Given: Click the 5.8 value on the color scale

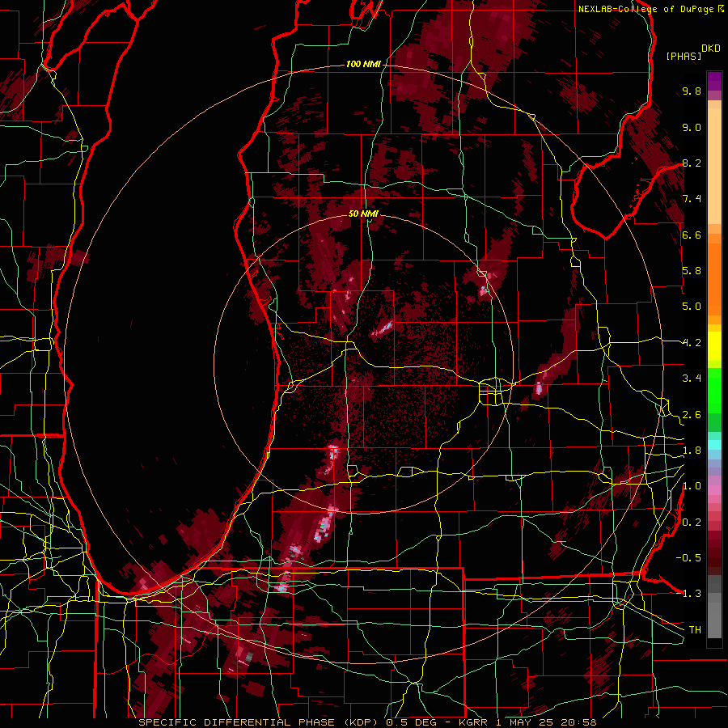Looking at the screenshot, I should click(x=692, y=271).
